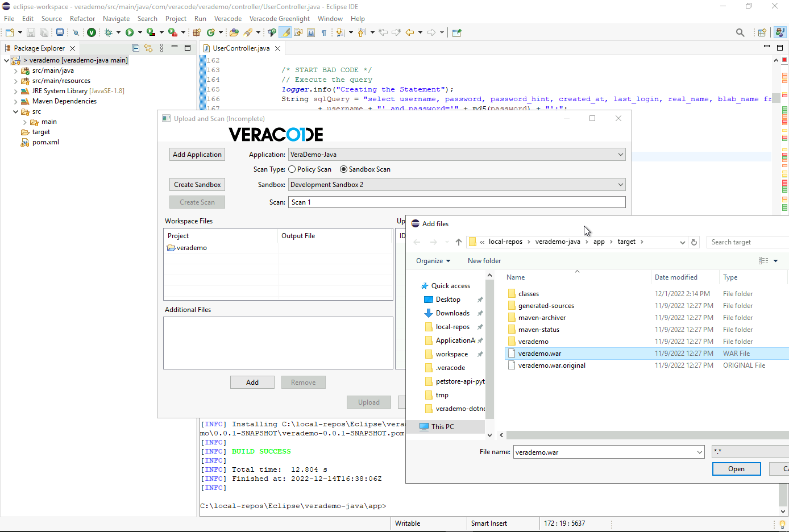Click the Date modified column header
The image size is (789, 532).
(x=684, y=277)
